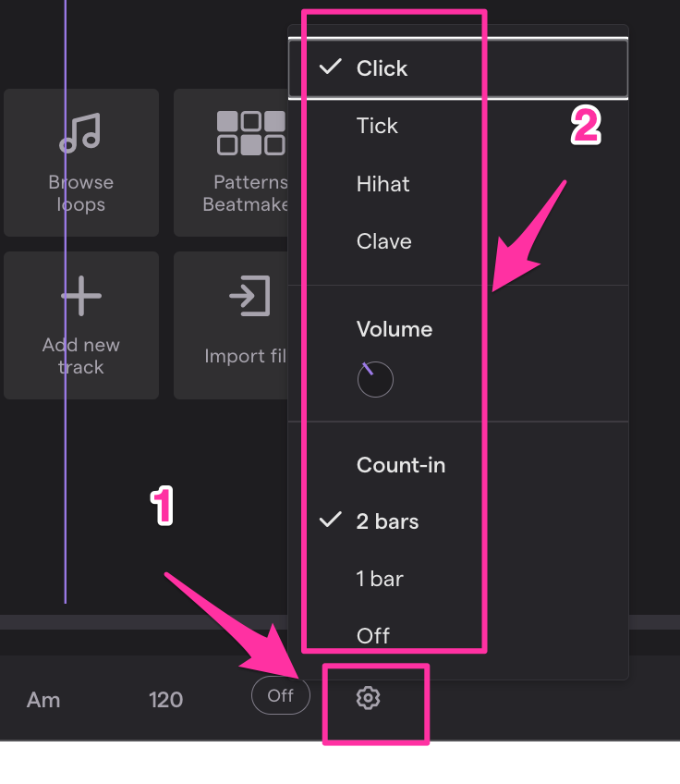Click the Am key signature indicator
This screenshot has height=784, width=680.
click(43, 700)
